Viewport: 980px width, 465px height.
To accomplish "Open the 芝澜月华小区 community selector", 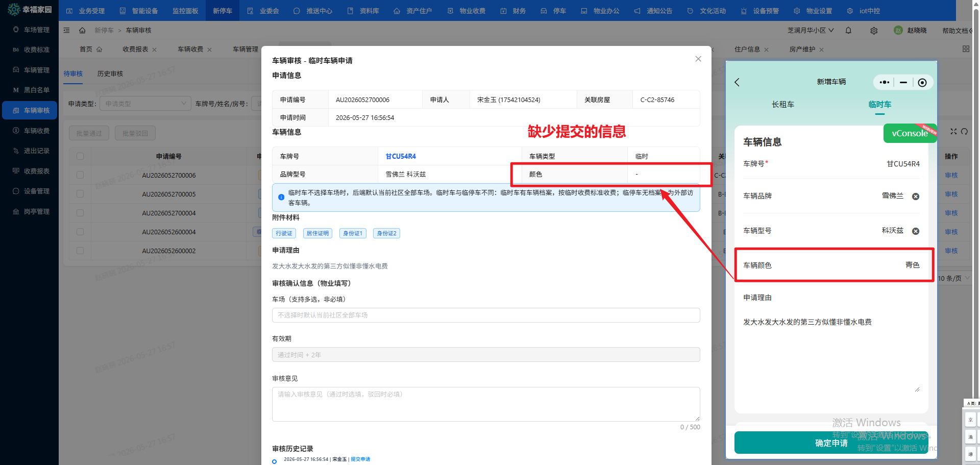I will (811, 31).
